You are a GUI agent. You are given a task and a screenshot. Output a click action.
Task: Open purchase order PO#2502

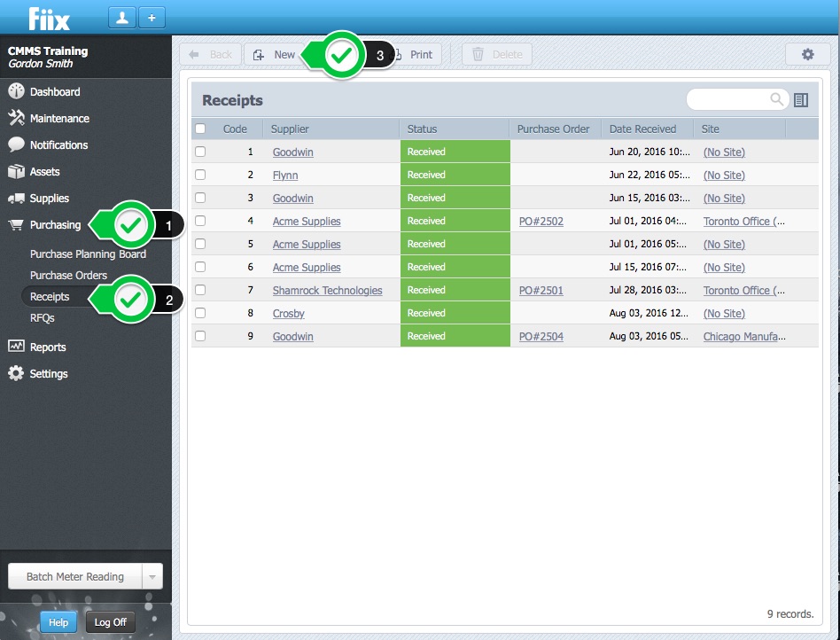point(541,222)
